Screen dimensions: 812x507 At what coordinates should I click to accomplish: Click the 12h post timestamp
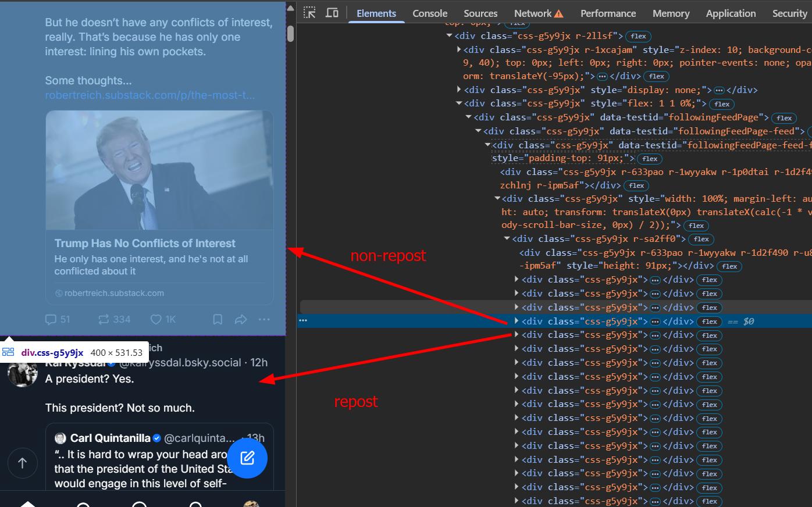tap(259, 363)
